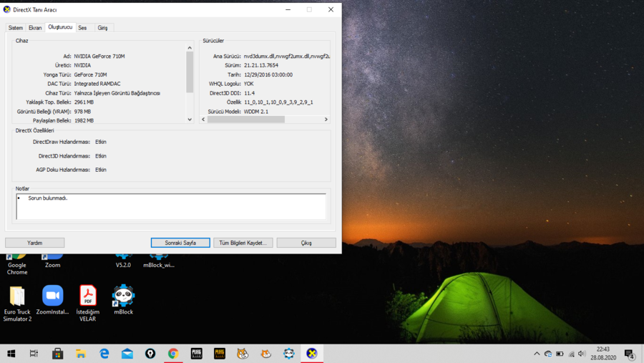This screenshot has height=363, width=644.
Task: Click the AGP Doku Hızlandırması 'Etkin' value
Action: click(101, 170)
